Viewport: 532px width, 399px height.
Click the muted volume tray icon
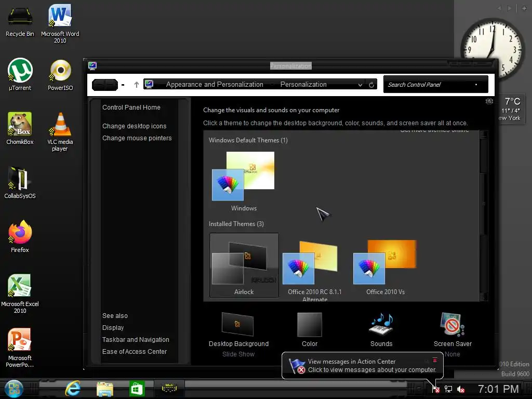[461, 389]
